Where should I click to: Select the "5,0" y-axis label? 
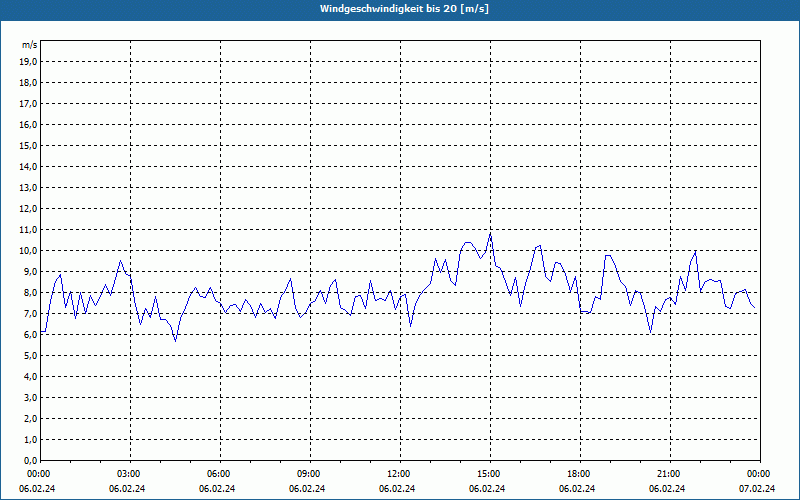pos(30,356)
